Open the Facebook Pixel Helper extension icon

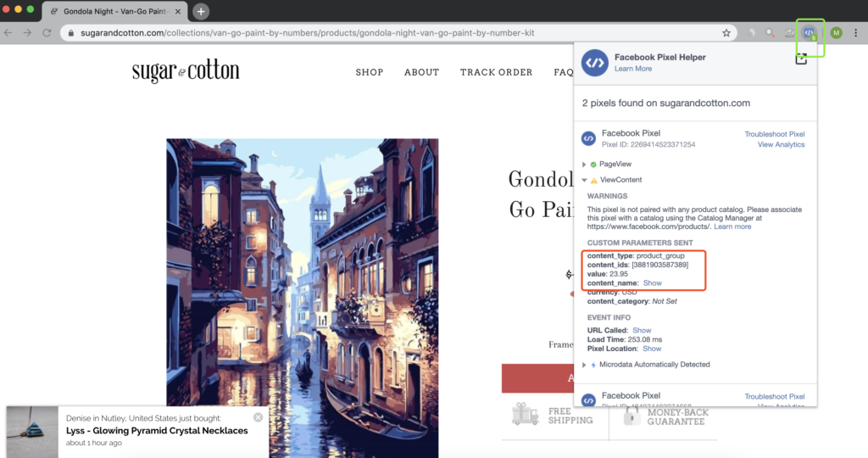tap(810, 33)
